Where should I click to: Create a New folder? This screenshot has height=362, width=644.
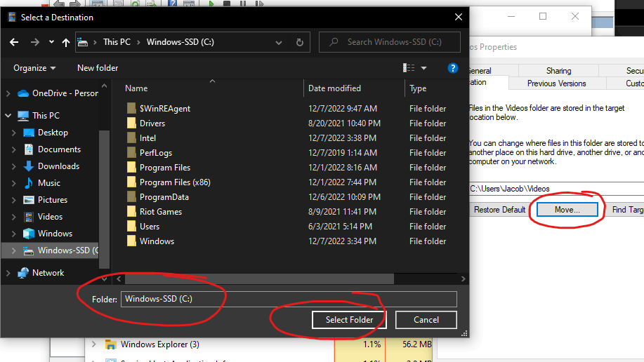[x=98, y=68]
